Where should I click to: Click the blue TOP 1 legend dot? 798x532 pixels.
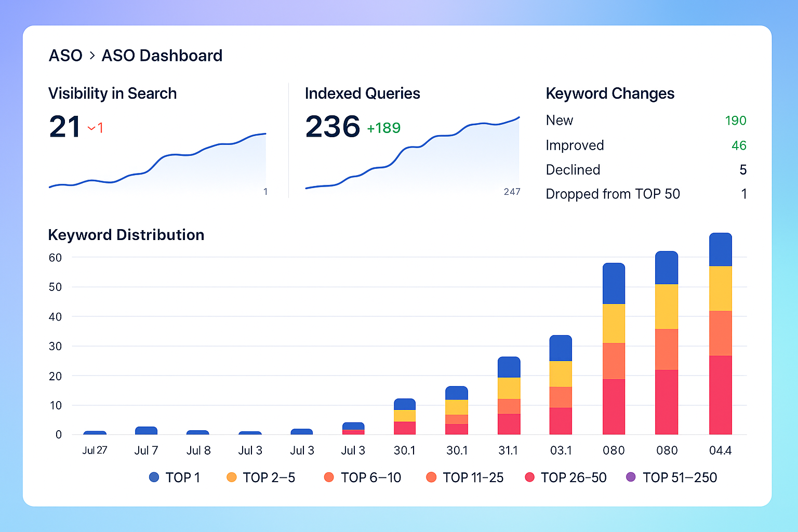click(154, 477)
